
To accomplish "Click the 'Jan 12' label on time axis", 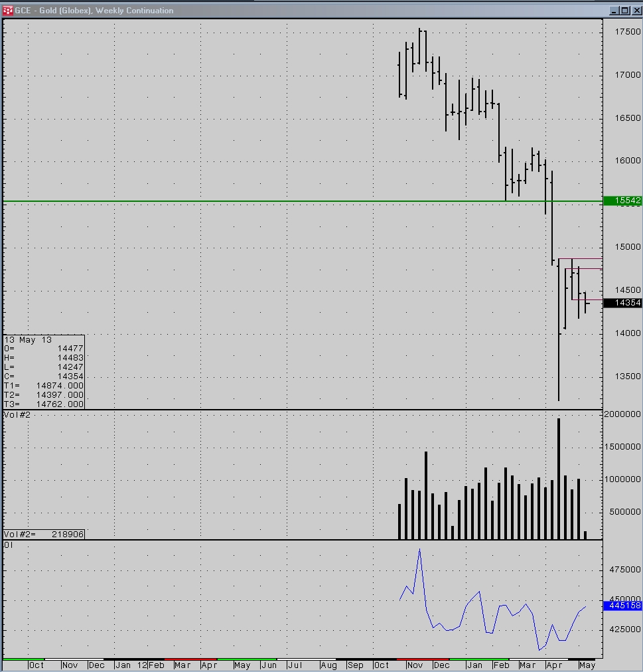I will pyautogui.click(x=131, y=665).
